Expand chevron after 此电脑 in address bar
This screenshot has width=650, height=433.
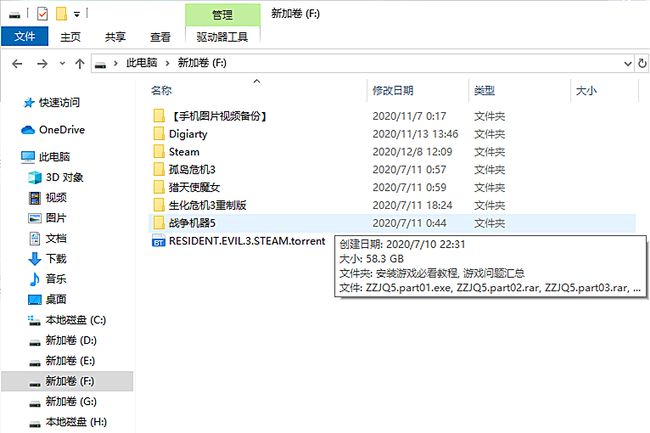tap(167, 63)
